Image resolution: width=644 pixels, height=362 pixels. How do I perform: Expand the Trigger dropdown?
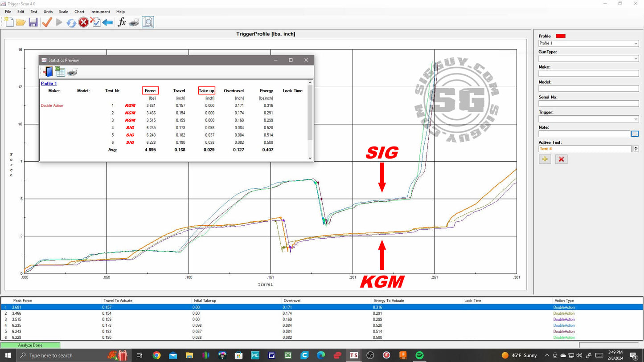(x=636, y=119)
